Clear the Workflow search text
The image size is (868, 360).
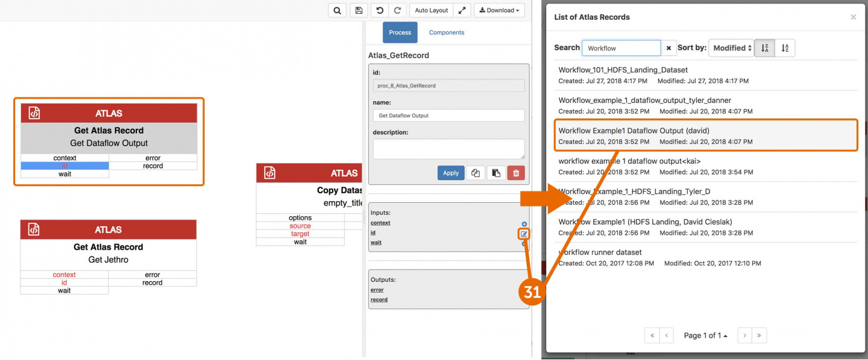(668, 48)
